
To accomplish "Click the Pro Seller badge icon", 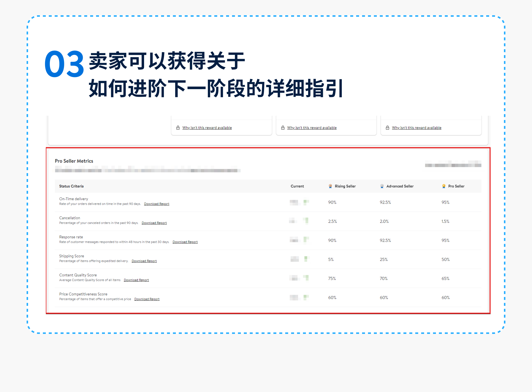I will click(444, 186).
